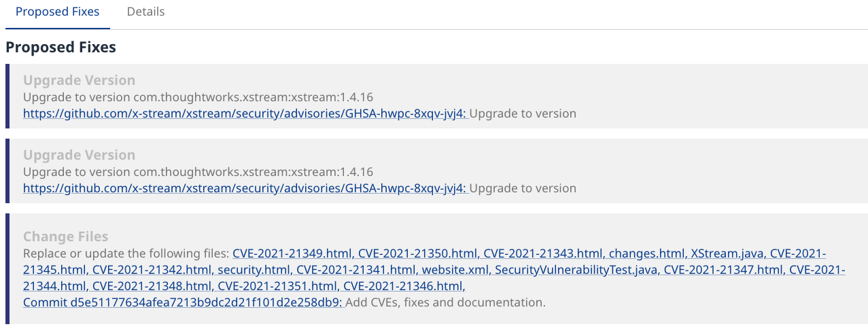The width and height of the screenshot is (868, 333).
Task: Open the security.html file link
Action: [254, 270]
